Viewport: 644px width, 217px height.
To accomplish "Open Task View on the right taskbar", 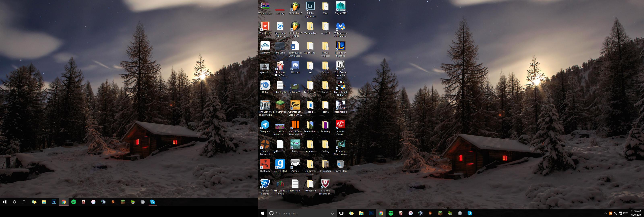I will (341, 213).
